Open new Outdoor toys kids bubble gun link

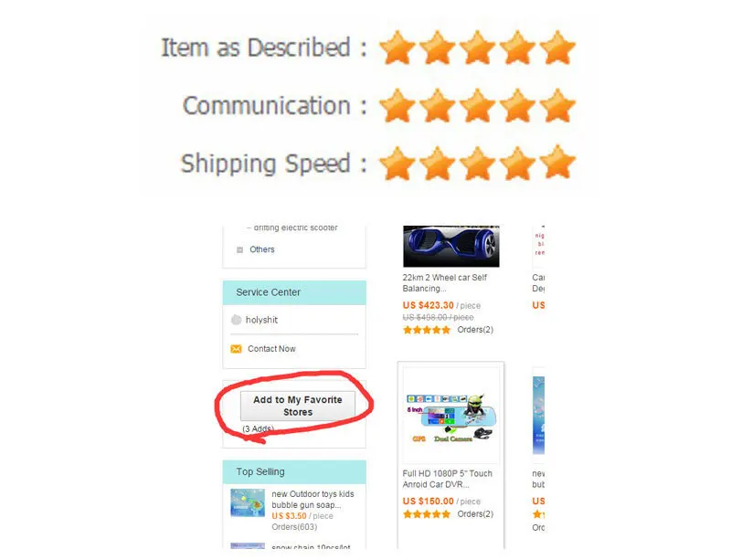(x=313, y=500)
